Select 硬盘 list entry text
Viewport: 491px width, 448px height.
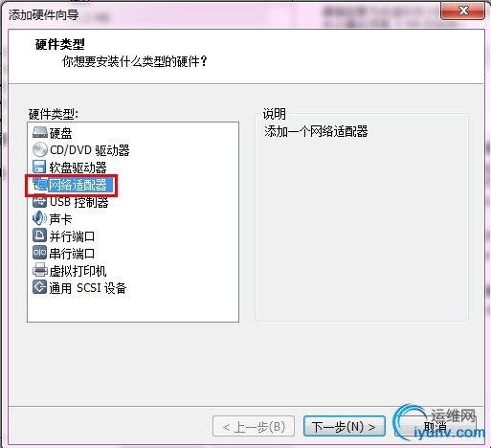60,133
